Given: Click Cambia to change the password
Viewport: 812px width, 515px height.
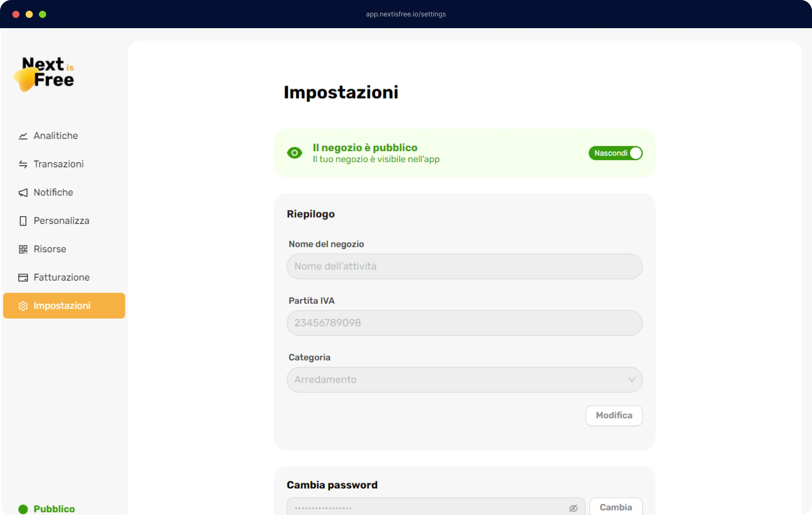Looking at the screenshot, I should [x=615, y=507].
